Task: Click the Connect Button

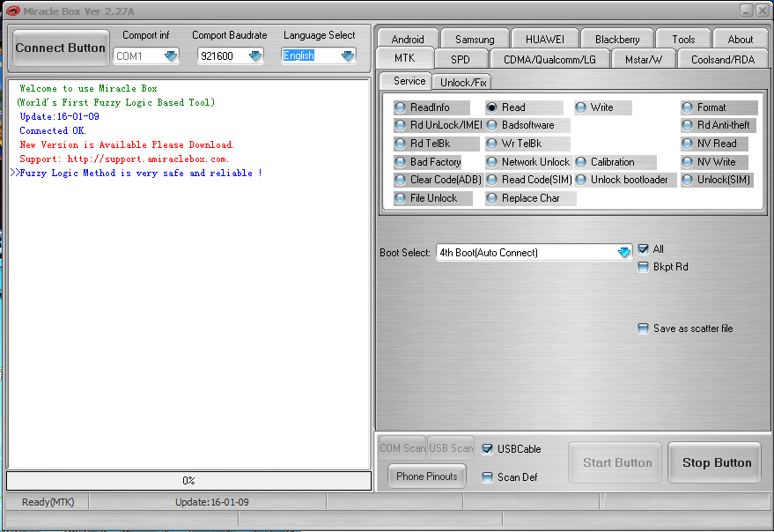Action: pos(60,48)
